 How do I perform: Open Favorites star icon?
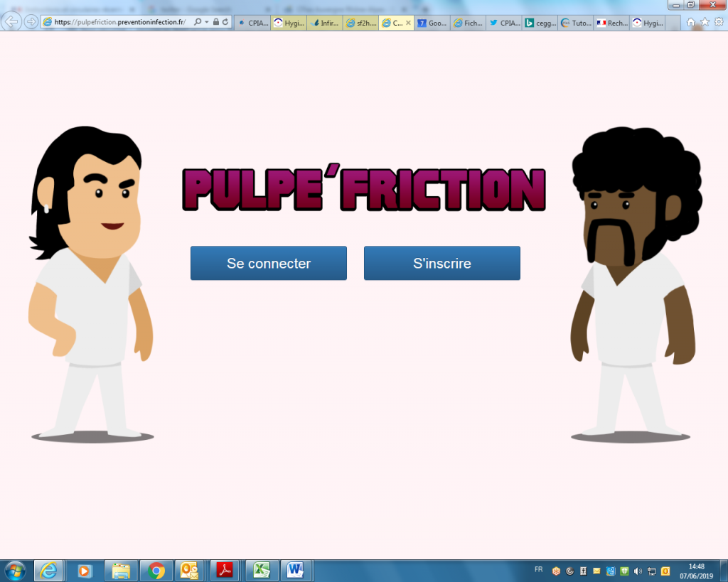pos(705,22)
